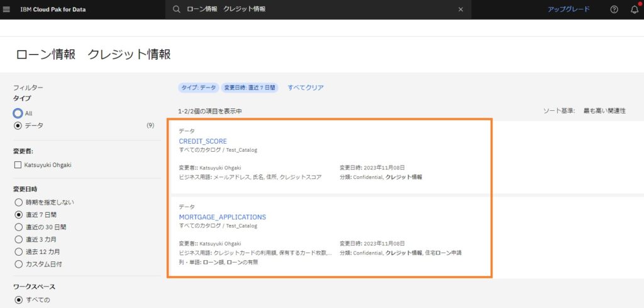This screenshot has height=308, width=644.
Task: Click すべてクリア to clear filters
Action: (x=306, y=88)
